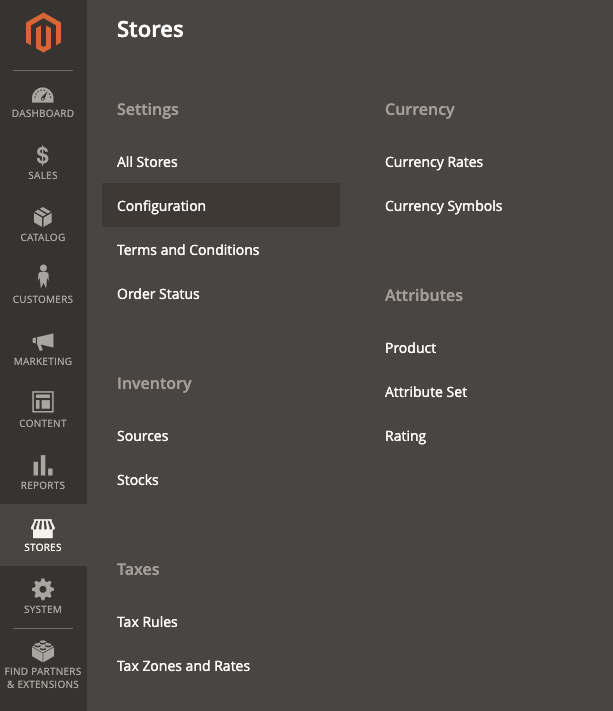
Task: Open Terms and Conditions
Action: 188,250
